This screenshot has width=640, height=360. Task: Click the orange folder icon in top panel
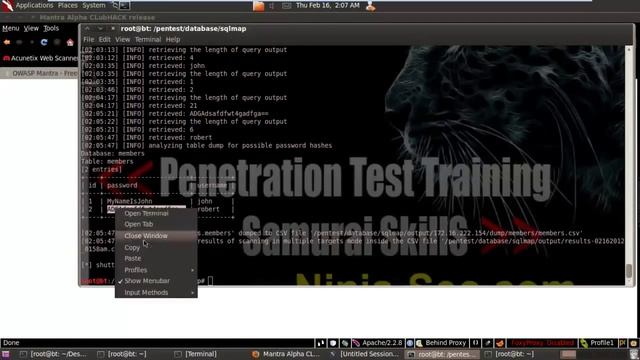tap(258, 6)
